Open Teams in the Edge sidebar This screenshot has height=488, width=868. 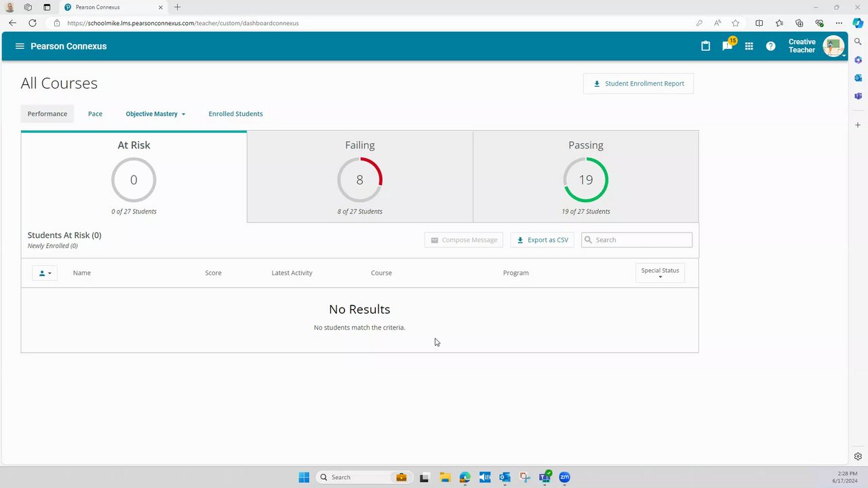(858, 96)
